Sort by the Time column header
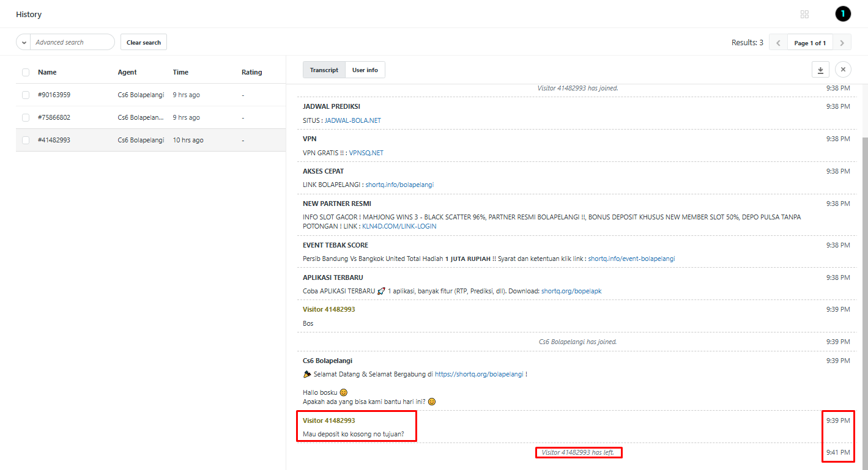Viewport: 868px width, 470px height. coord(180,72)
